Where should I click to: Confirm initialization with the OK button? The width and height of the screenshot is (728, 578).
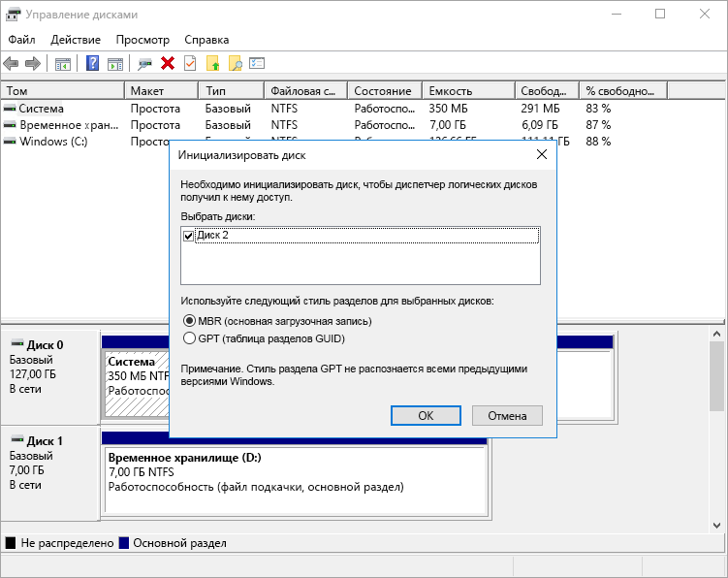[426, 415]
